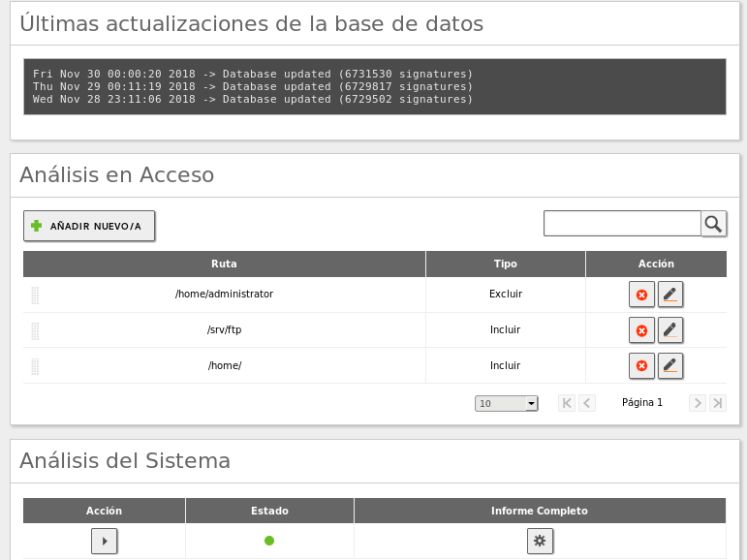Click the Tipo column header
The width and height of the screenshot is (747, 560).
506,264
